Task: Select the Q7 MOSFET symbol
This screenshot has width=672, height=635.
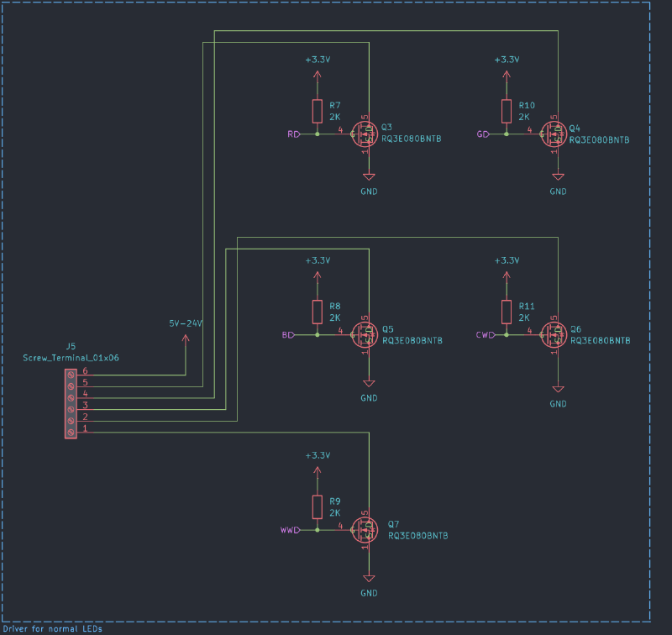Action: pos(365,530)
